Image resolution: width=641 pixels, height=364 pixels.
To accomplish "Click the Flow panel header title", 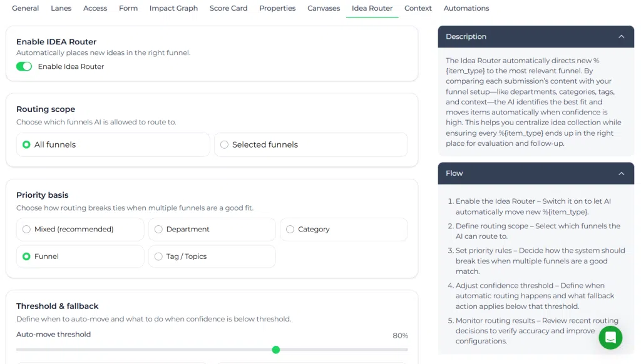I will (454, 173).
